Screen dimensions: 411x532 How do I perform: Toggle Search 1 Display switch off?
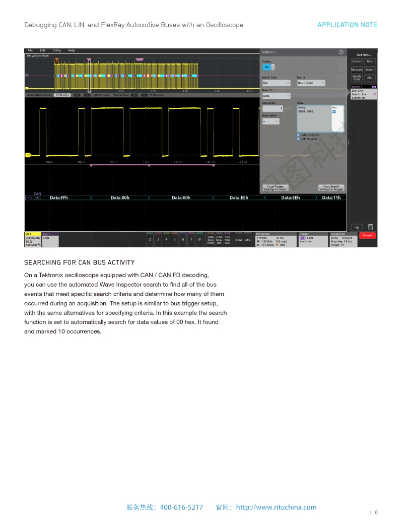268,67
